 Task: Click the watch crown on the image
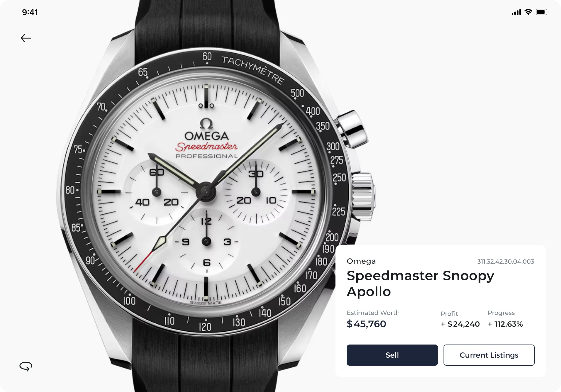tap(363, 196)
